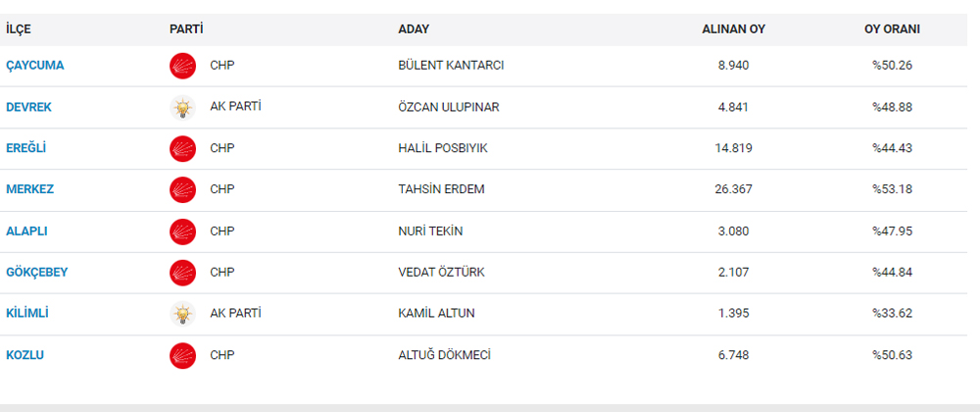The width and height of the screenshot is (980, 412).
Task: Click CHP logo in Çaycuma row
Action: [182, 66]
